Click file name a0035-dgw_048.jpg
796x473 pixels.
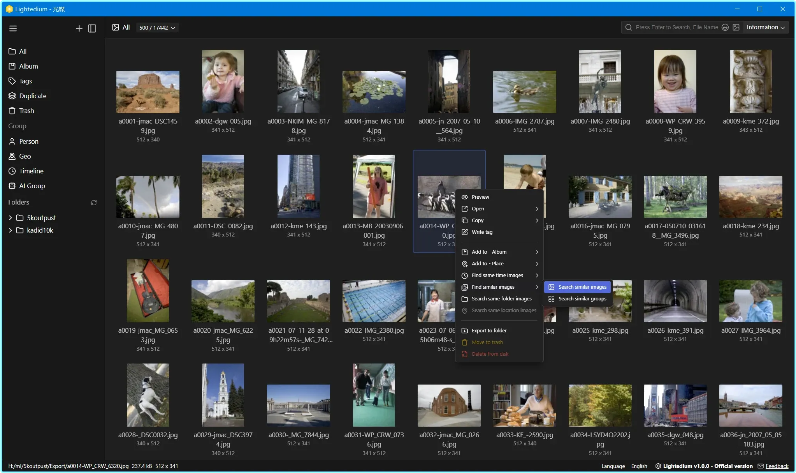(675, 435)
